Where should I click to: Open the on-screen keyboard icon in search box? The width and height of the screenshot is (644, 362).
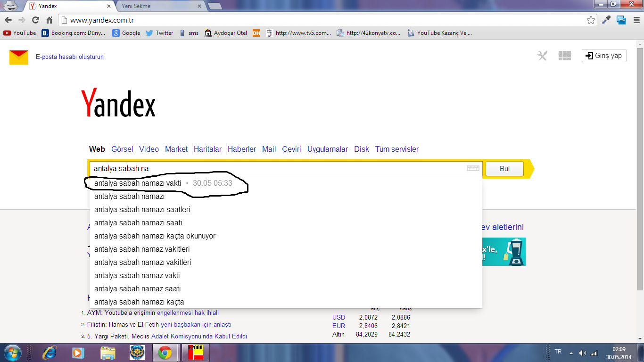(473, 169)
